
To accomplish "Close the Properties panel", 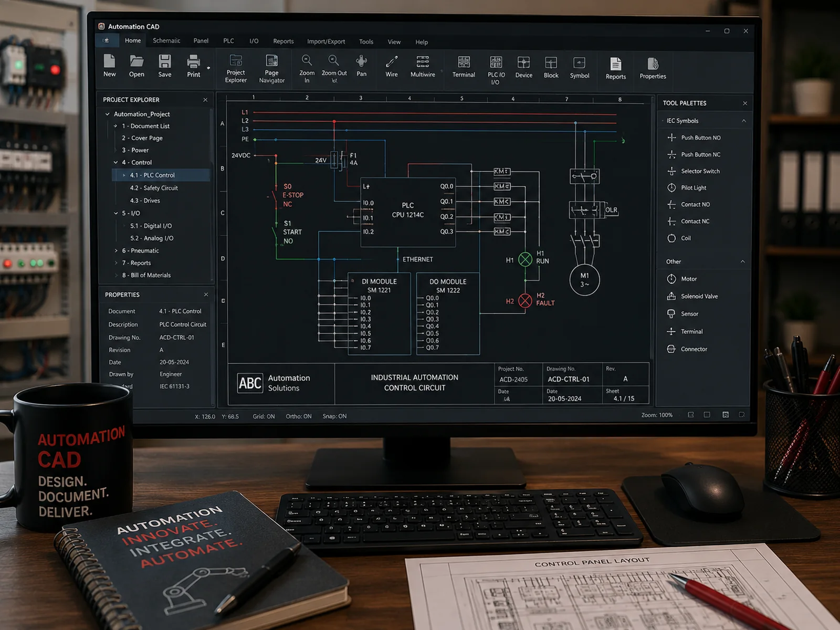I will click(x=206, y=295).
